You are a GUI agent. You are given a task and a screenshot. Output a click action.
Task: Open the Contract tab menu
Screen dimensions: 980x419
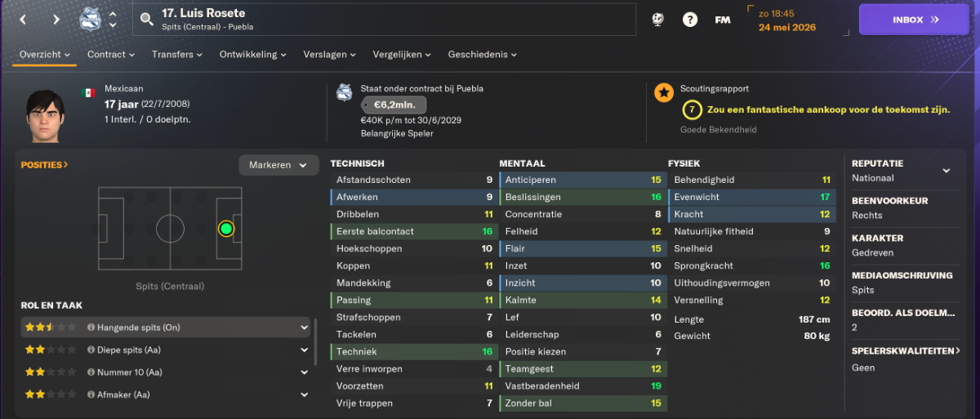point(111,55)
